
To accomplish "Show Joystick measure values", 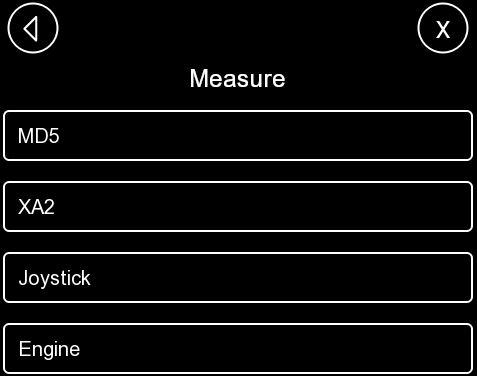I will pyautogui.click(x=238, y=278).
